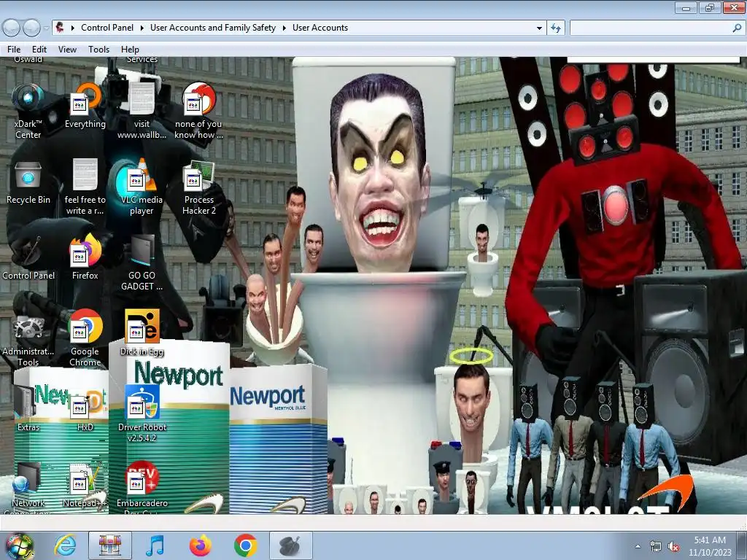747x560 pixels.
Task: Open the 'visit www.wallb...' text file icon
Action: coord(142,112)
